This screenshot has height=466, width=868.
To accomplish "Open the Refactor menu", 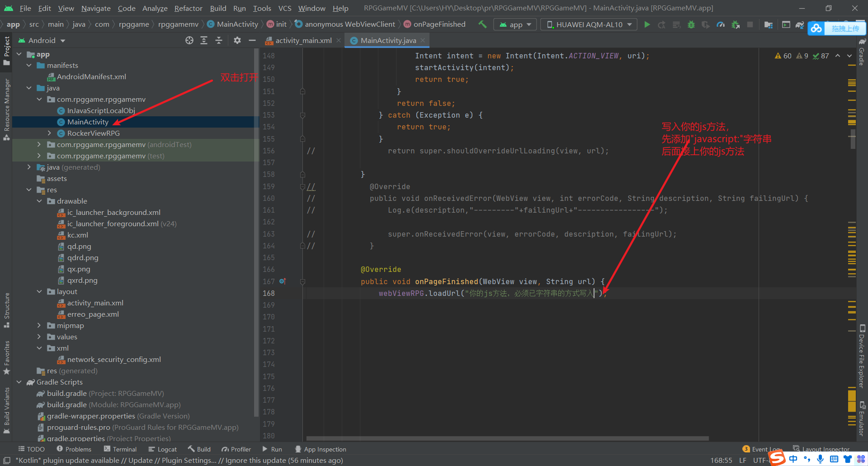I will tap(188, 8).
